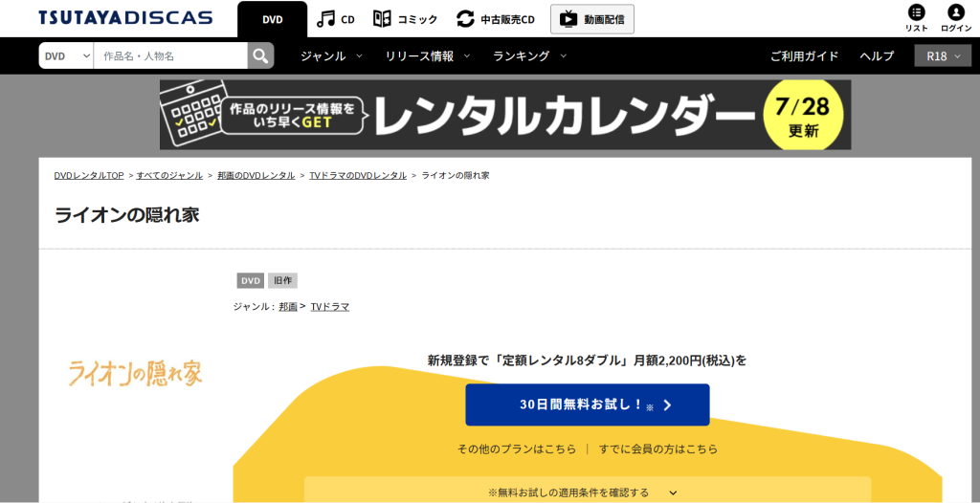Click the magnifier search button
Image resolution: width=980 pixels, height=503 pixels.
pyautogui.click(x=260, y=55)
